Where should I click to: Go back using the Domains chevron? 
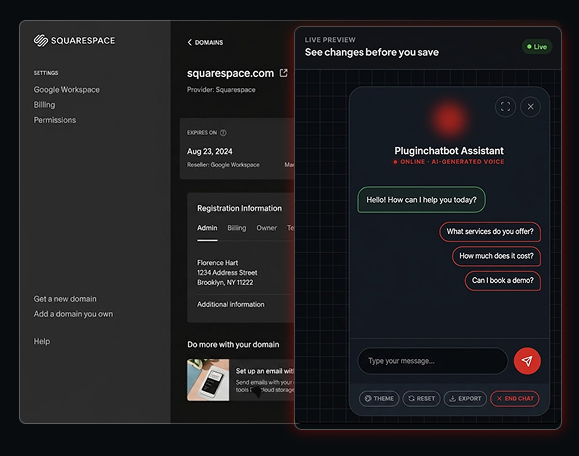[190, 42]
